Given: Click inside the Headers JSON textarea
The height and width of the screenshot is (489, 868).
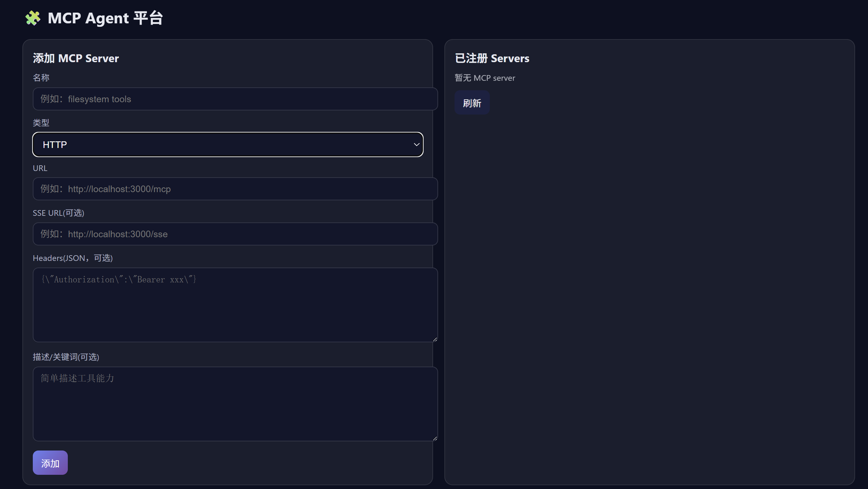Looking at the screenshot, I should 235,305.
